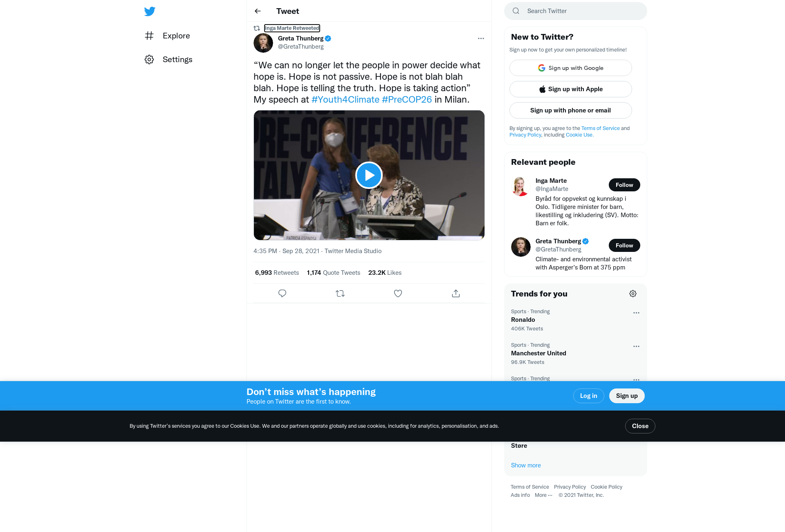
Task: Open more options for Manchester United trend
Action: tap(636, 346)
